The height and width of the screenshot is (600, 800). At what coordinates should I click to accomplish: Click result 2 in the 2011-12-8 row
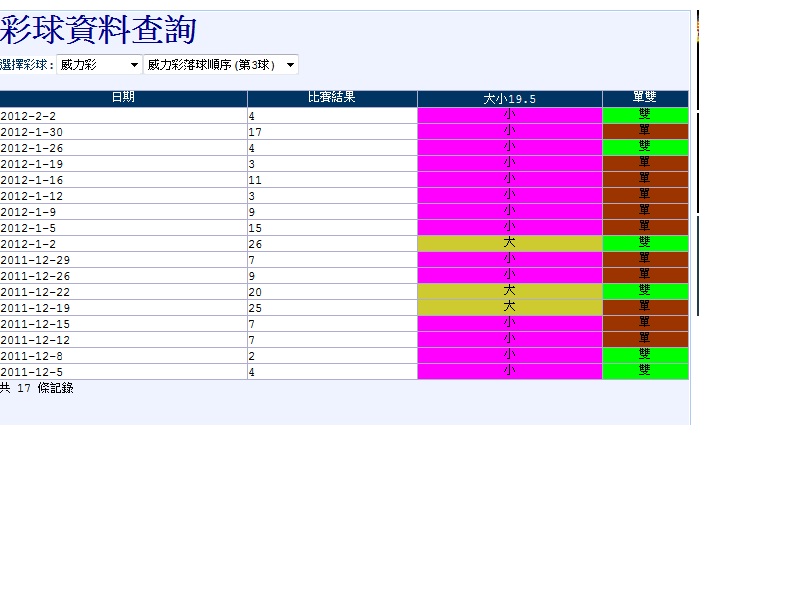click(332, 356)
